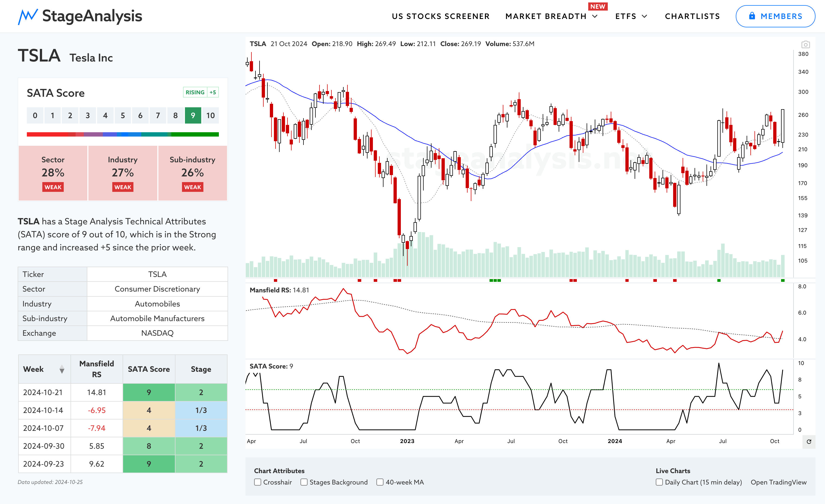825x504 pixels.
Task: Click the Consumer Discretionary sector value
Action: 157,289
